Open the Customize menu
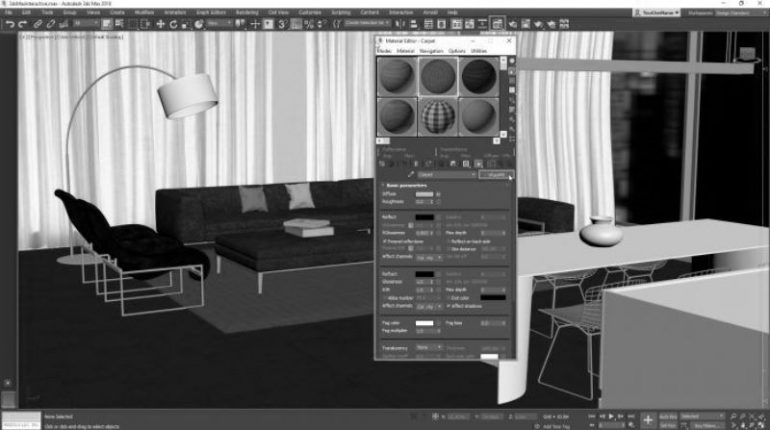This screenshot has height=430, width=770. pos(310,12)
